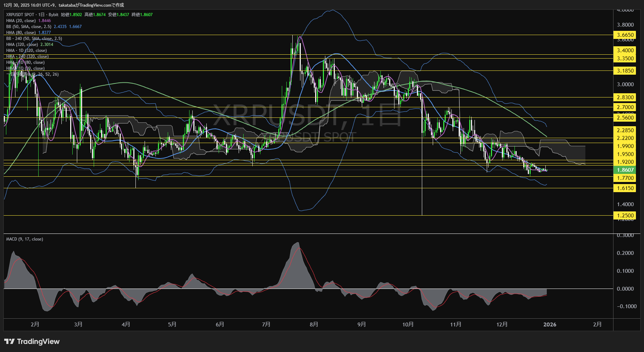This screenshot has width=644, height=352.
Task: Click the 2026 label on the time axis
Action: tap(550, 325)
